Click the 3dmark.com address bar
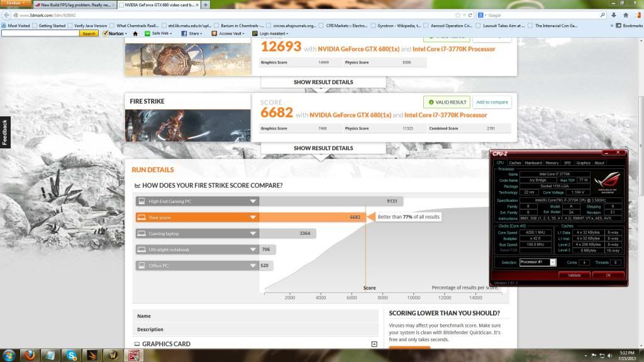Screen dimensions: 644x362 pos(234,15)
